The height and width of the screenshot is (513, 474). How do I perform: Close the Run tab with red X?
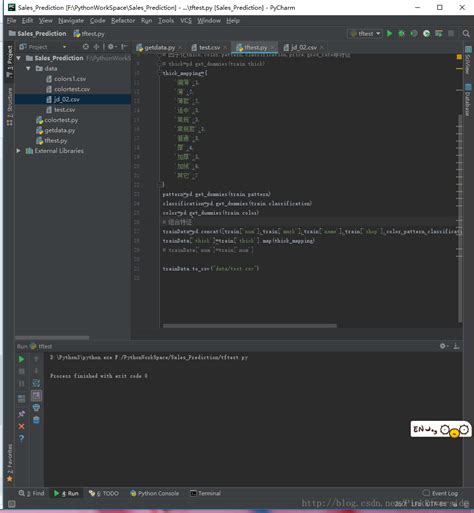click(22, 426)
